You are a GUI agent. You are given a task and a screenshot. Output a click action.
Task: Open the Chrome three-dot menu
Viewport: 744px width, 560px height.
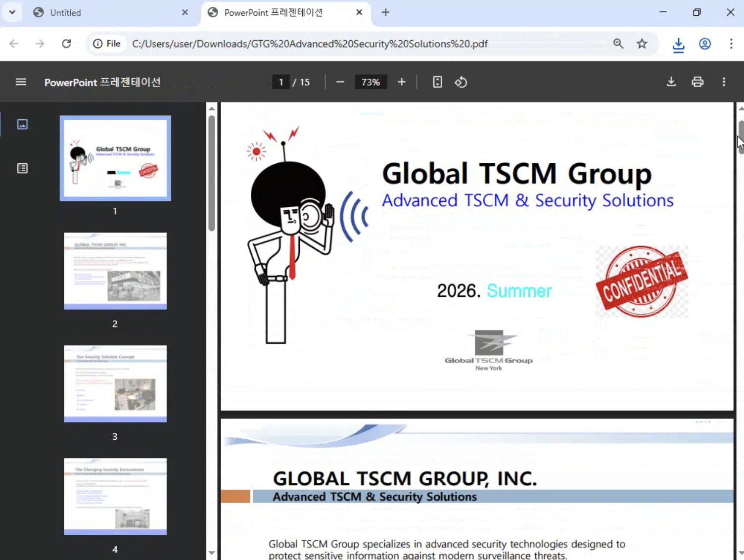pyautogui.click(x=731, y=44)
